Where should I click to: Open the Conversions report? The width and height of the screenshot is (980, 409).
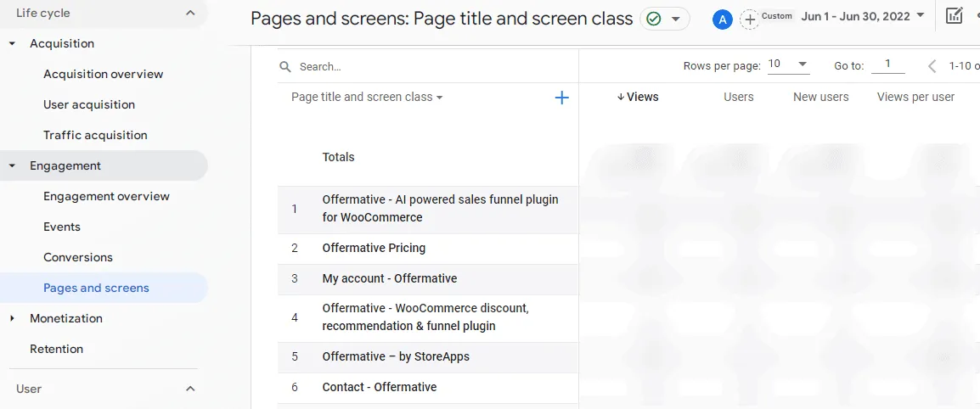pos(78,257)
